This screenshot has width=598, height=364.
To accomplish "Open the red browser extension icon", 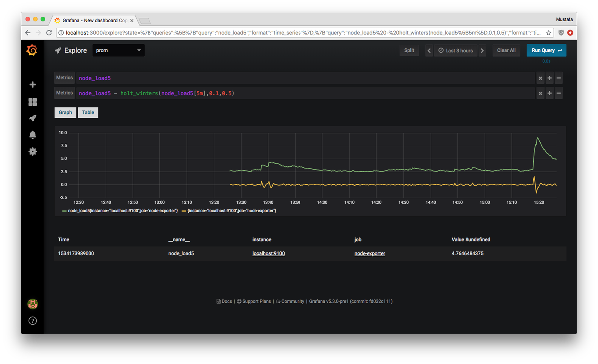I will pos(570,33).
